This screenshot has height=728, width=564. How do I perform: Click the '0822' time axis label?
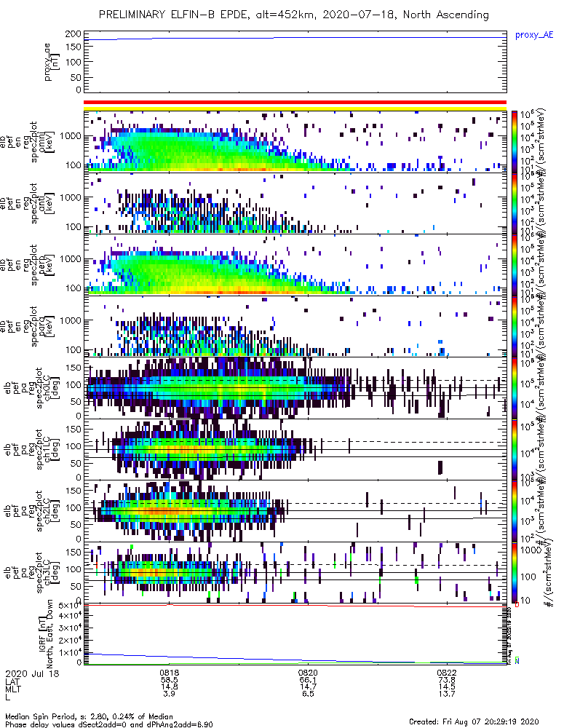[447, 673]
